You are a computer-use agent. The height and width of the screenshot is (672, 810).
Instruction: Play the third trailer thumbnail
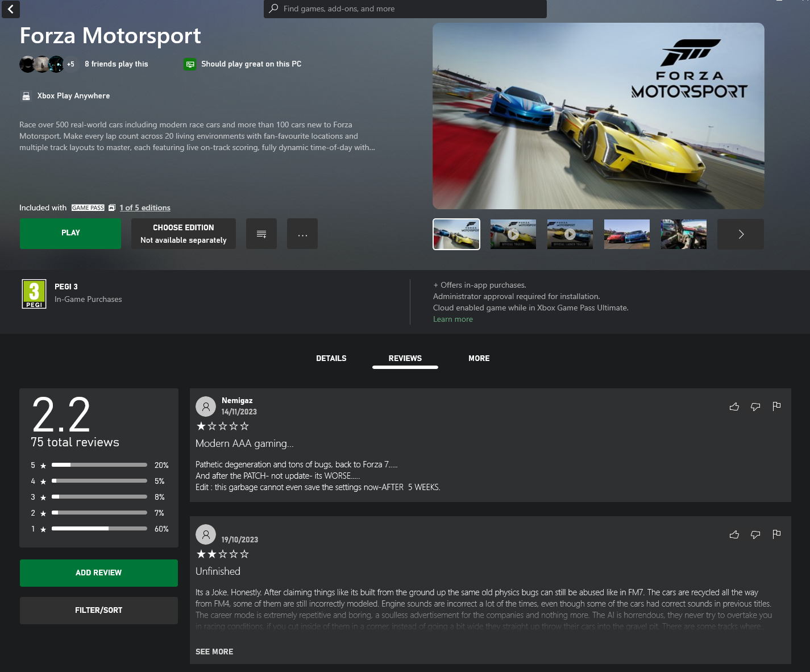point(570,234)
